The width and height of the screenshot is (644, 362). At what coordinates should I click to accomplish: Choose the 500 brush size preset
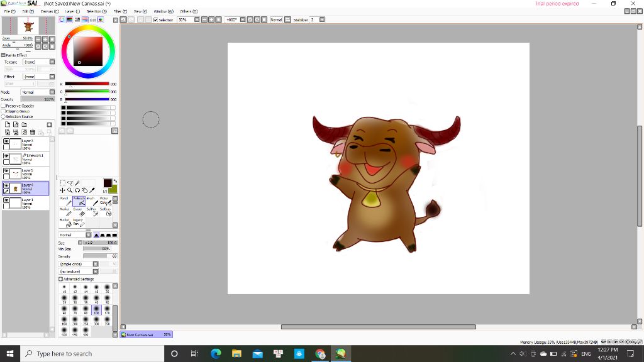coord(86,331)
